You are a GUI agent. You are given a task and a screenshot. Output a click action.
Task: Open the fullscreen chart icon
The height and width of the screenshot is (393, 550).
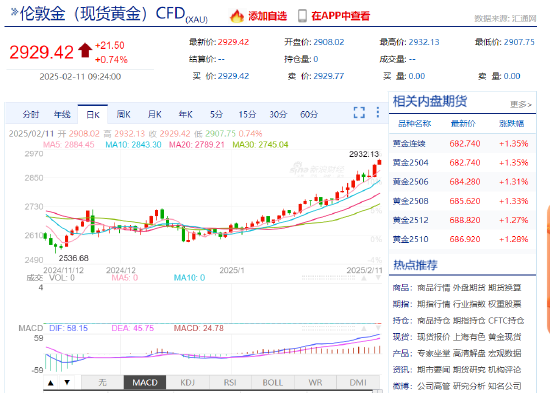(359, 113)
